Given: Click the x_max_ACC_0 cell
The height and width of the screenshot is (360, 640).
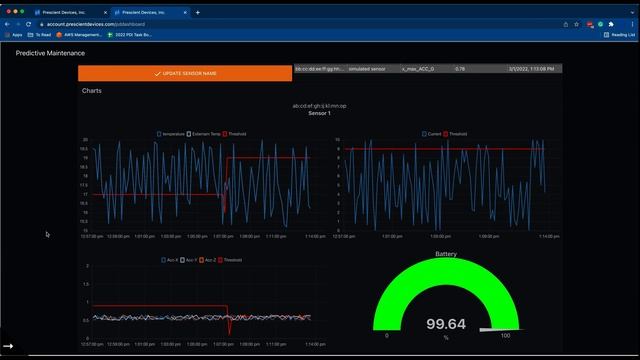Looking at the screenshot, I should pyautogui.click(x=418, y=69).
